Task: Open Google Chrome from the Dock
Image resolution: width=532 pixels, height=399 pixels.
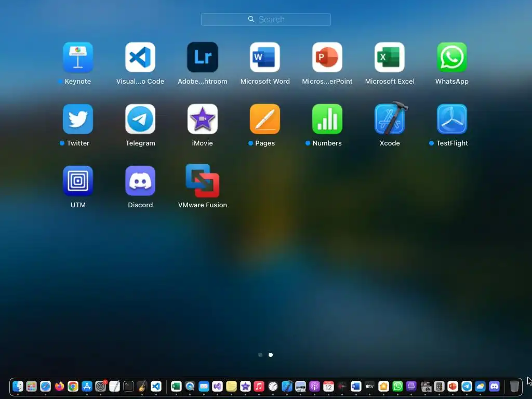Action: click(73, 386)
